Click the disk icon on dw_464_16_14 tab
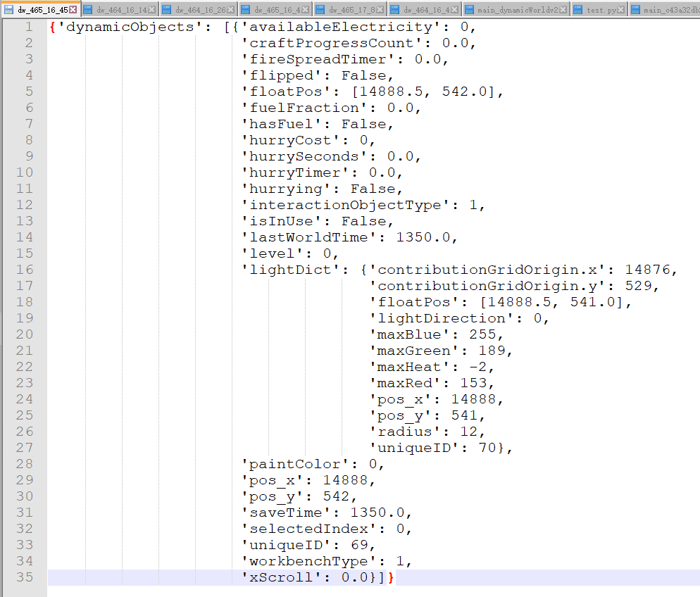This screenshot has height=597, width=700. click(88, 9)
